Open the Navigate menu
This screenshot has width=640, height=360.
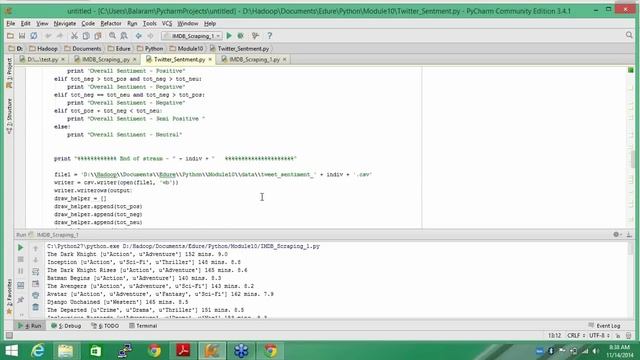click(x=64, y=24)
